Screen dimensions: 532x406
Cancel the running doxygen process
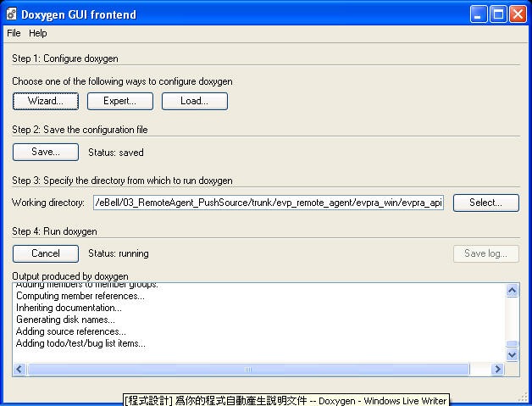pos(46,254)
